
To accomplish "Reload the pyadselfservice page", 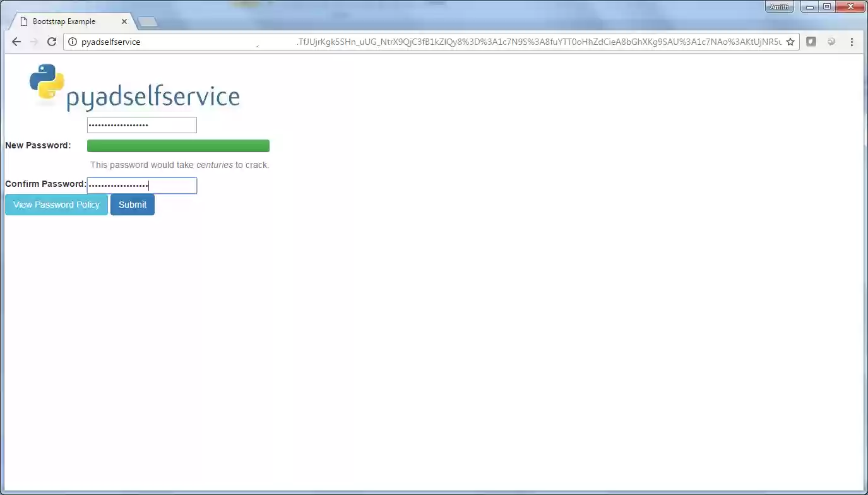I will pos(52,42).
